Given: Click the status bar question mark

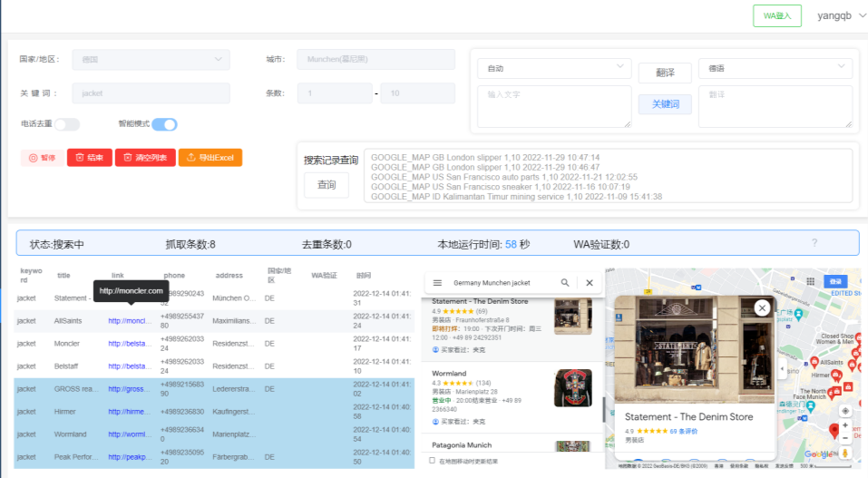Looking at the screenshot, I should click(x=814, y=242).
